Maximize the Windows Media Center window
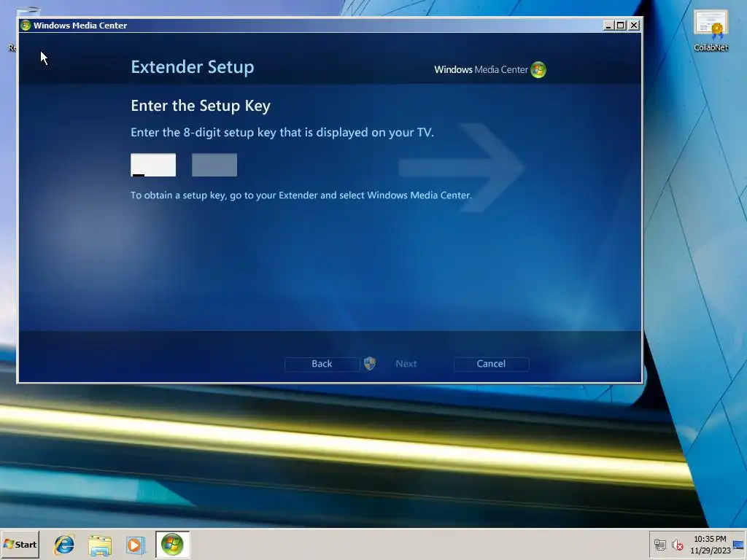The width and height of the screenshot is (747, 560). coord(621,26)
